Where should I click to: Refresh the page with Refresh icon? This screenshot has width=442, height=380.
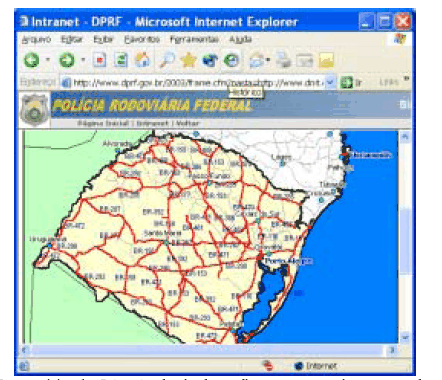(x=121, y=60)
